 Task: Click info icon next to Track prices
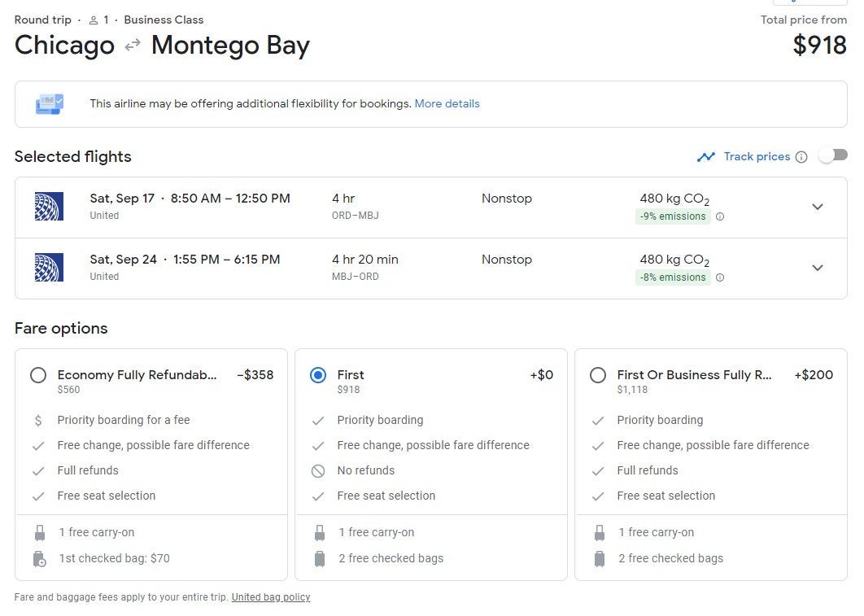coord(801,157)
